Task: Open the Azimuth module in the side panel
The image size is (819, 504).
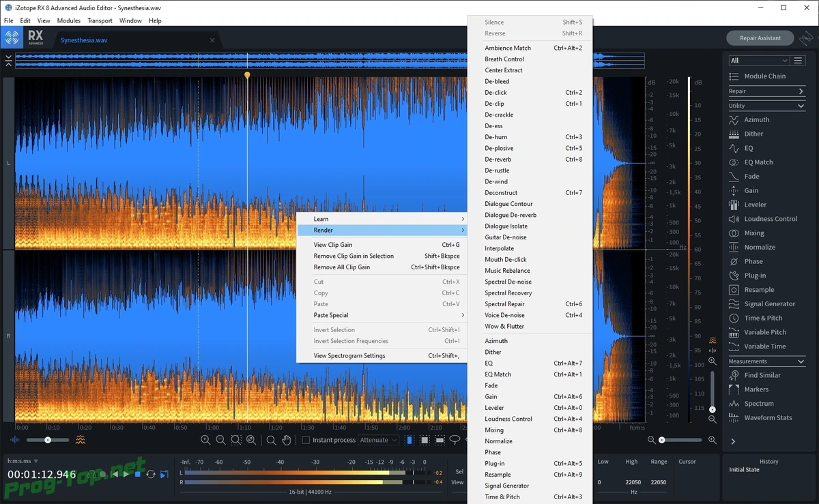Action: coord(756,119)
